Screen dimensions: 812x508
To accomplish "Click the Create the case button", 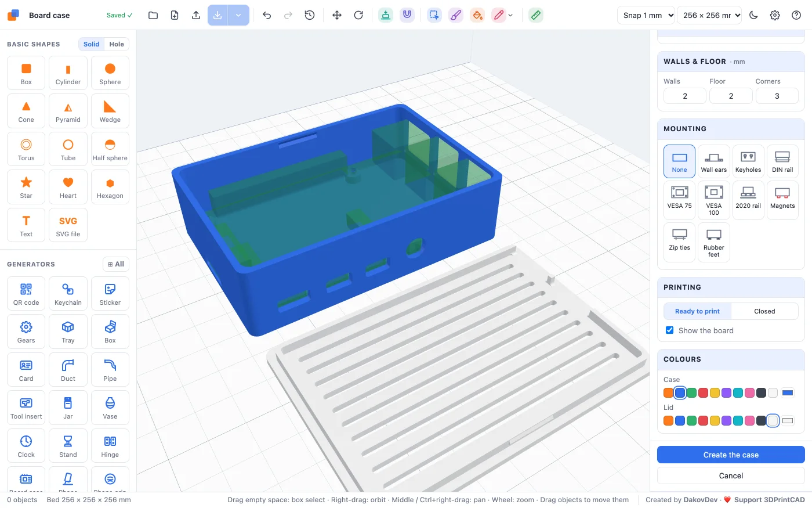I will coord(731,455).
